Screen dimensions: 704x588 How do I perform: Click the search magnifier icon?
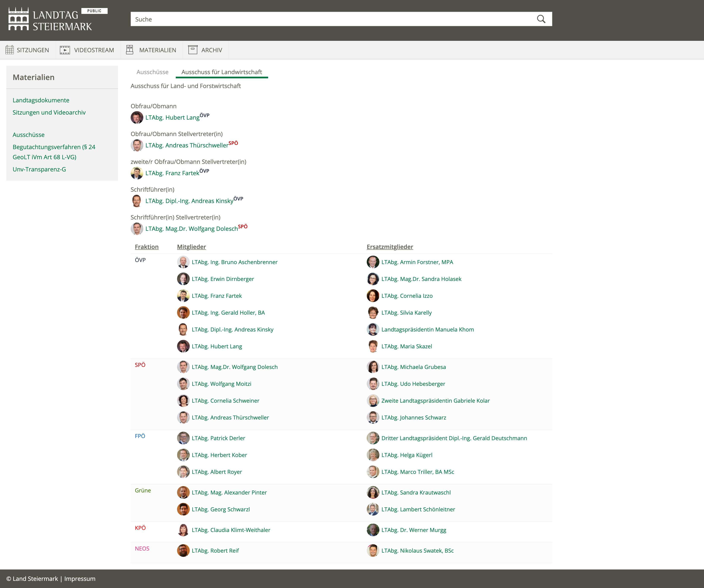click(x=541, y=19)
